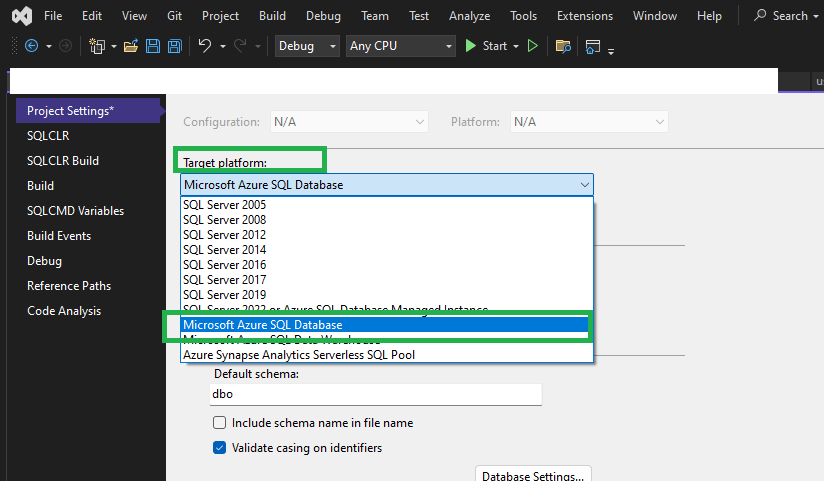Choose SQL Server 2017 in platform list
Screen dimensions: 830x481
(x=387, y=279)
